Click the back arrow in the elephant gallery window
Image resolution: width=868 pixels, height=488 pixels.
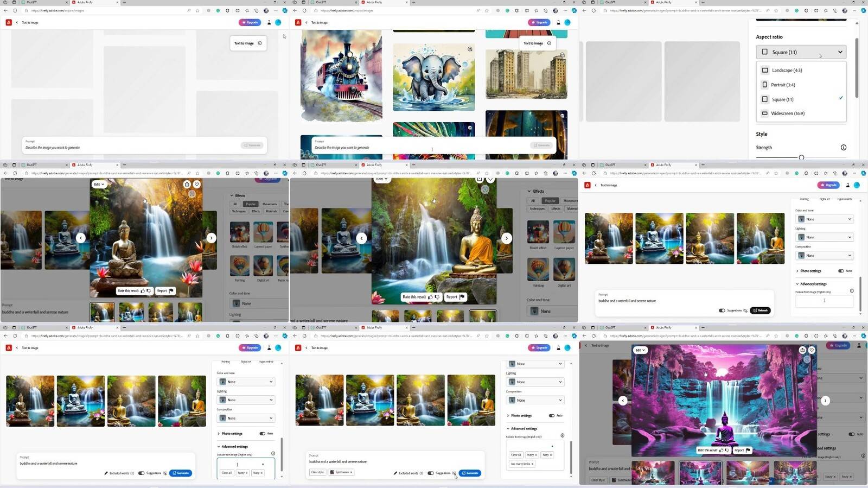tap(307, 22)
